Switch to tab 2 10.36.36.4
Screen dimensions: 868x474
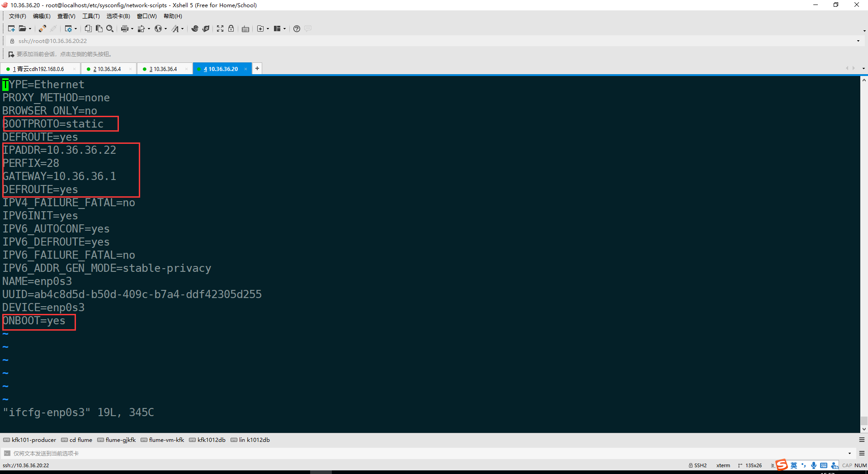(x=108, y=69)
